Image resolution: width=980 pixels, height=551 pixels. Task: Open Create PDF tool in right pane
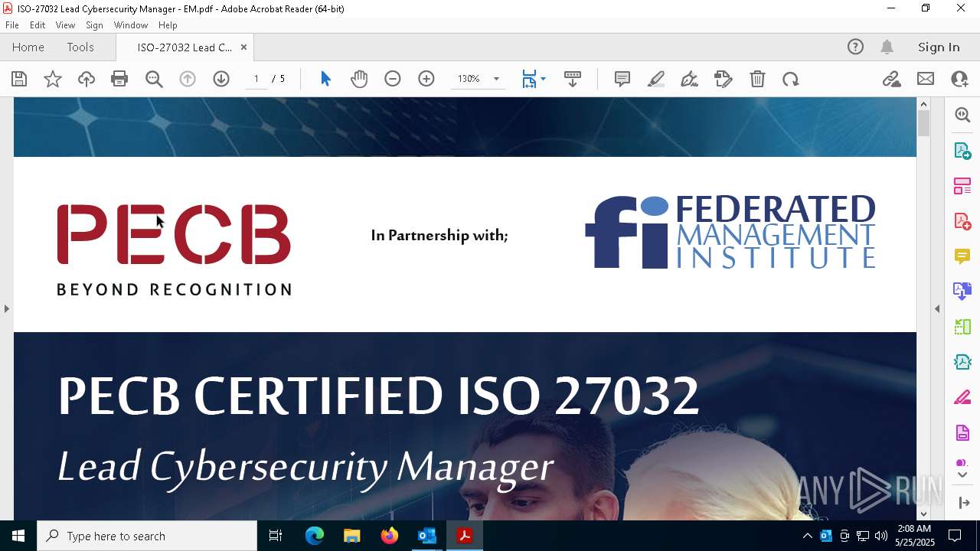tap(962, 220)
